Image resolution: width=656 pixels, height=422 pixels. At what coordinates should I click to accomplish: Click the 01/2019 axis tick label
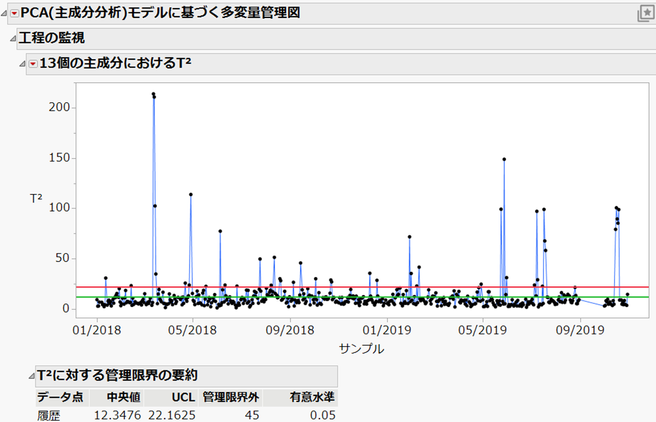(x=387, y=330)
